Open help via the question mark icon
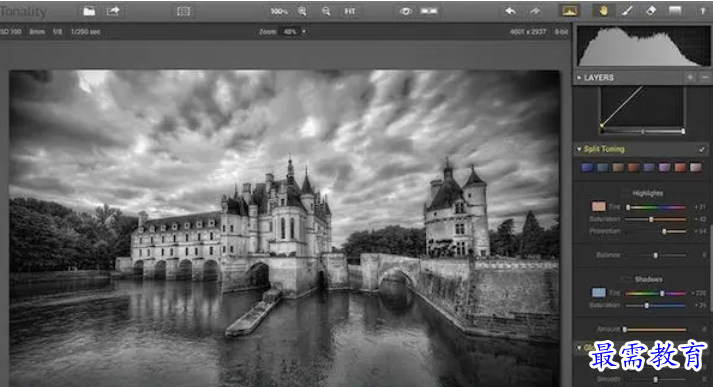This screenshot has width=713, height=387. point(703,11)
